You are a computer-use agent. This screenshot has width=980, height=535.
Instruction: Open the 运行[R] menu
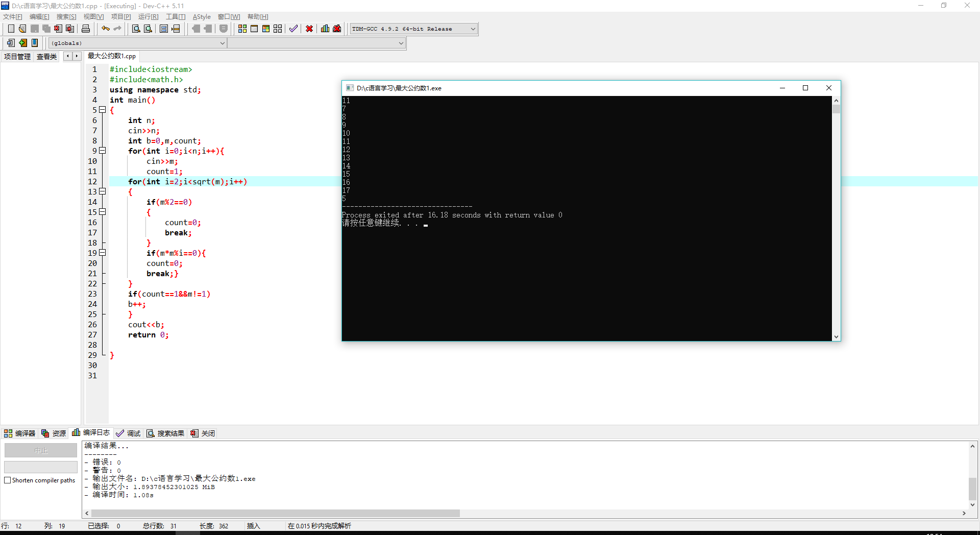pyautogui.click(x=148, y=17)
